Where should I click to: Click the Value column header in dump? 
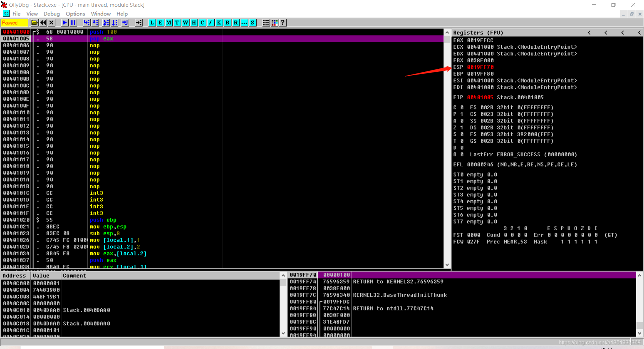(x=46, y=276)
